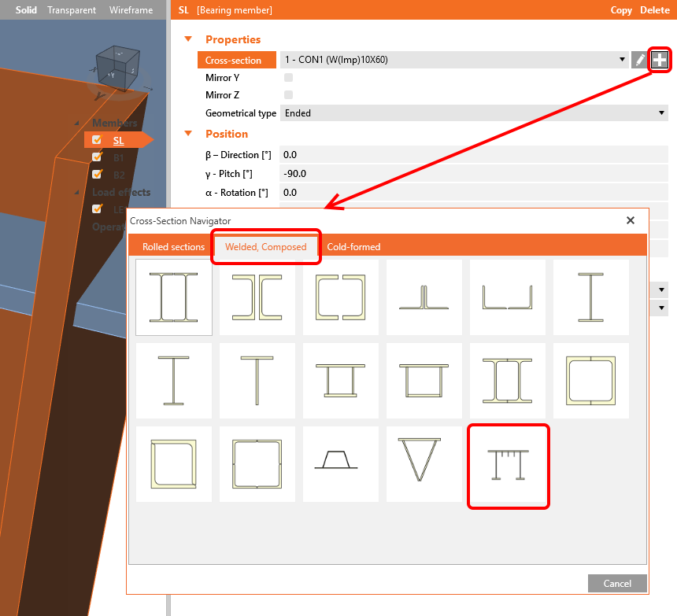This screenshot has height=616, width=677.
Task: Select double I-section with cover plates
Action: coord(507,381)
